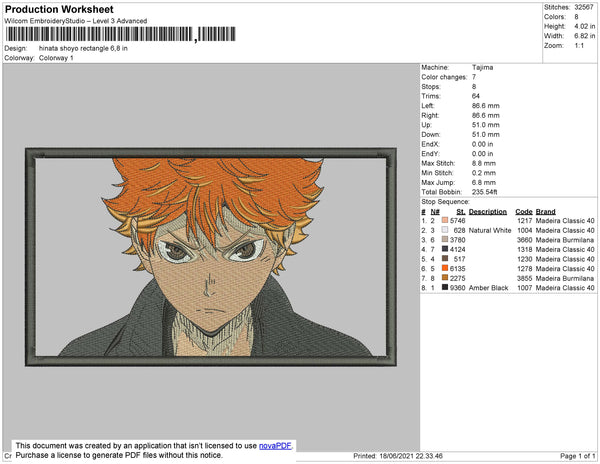This screenshot has height=464, width=600.
Task: Click the Max Jump value 6.8 mm
Action: tap(484, 182)
